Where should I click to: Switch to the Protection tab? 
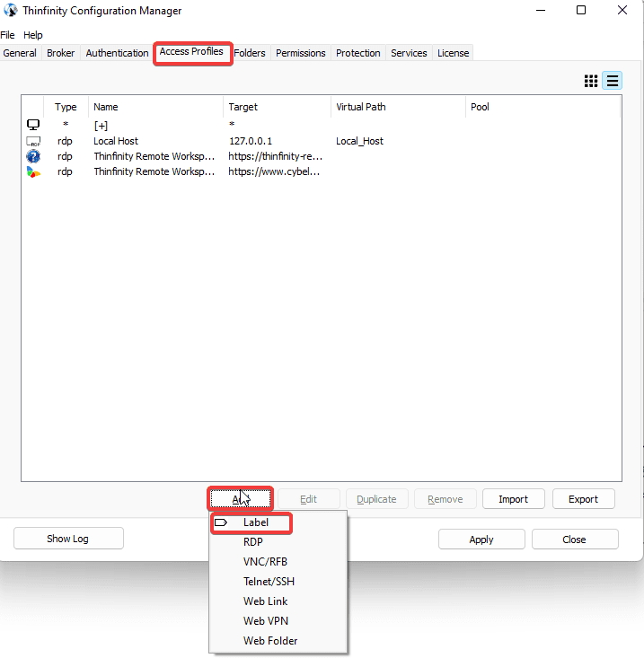(358, 53)
